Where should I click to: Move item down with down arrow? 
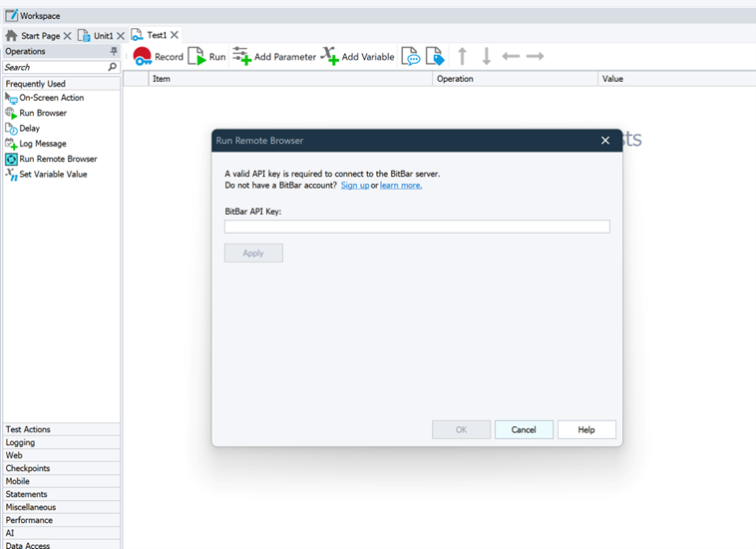click(x=486, y=56)
